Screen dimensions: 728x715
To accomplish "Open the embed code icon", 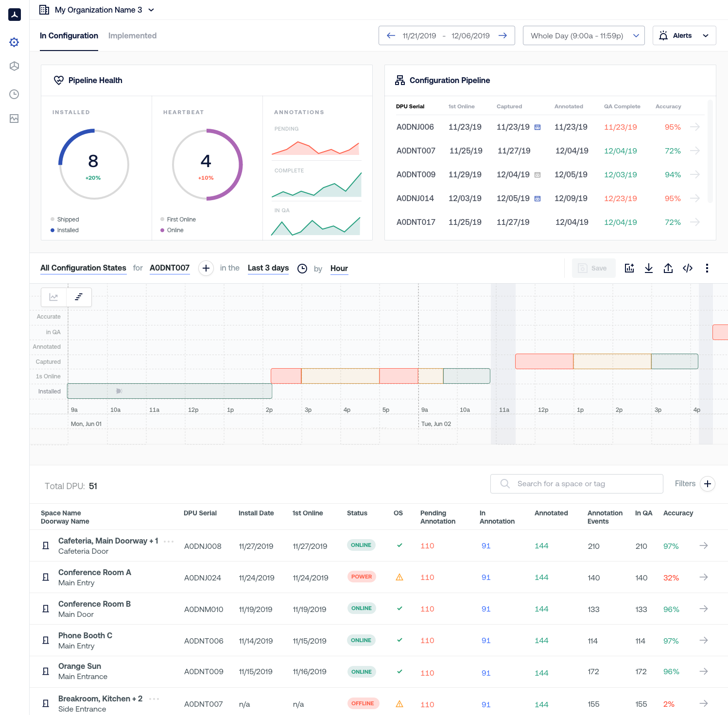I will tap(687, 268).
